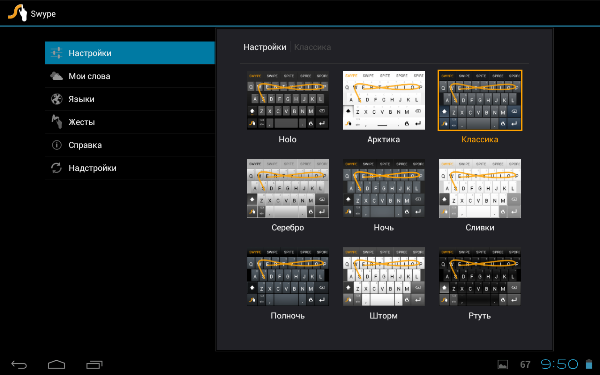The height and width of the screenshot is (375, 600).
Task: Click the globe icon beside Языки
Action: point(57,99)
